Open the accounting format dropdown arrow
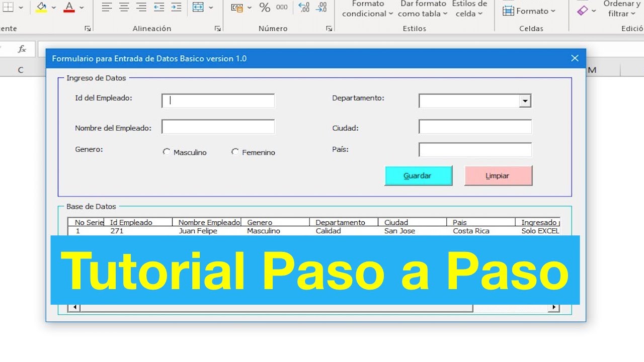644x362 pixels. tap(249, 8)
